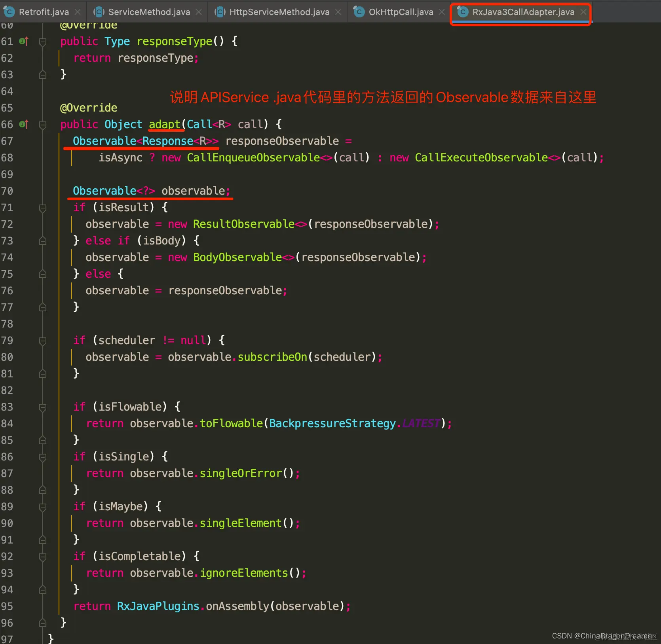661x644 pixels.
Task: Click the @Override annotation on line 65
Action: click(89, 108)
